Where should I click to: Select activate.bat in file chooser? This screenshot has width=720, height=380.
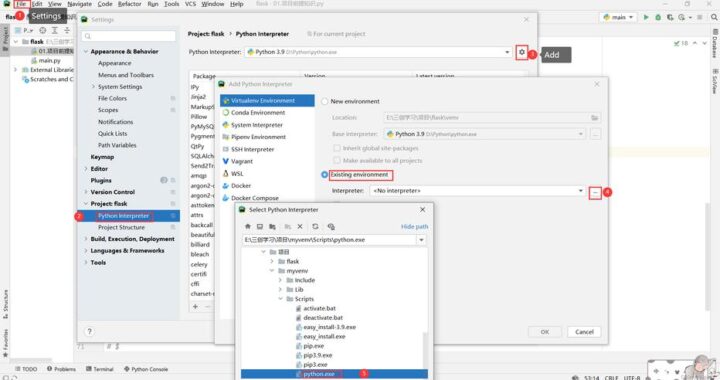(319, 308)
